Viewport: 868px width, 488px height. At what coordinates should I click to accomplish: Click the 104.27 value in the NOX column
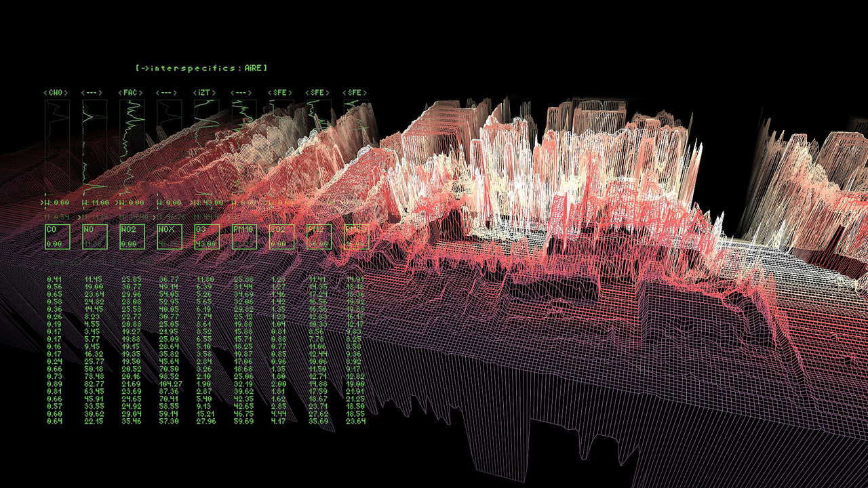pyautogui.click(x=170, y=384)
